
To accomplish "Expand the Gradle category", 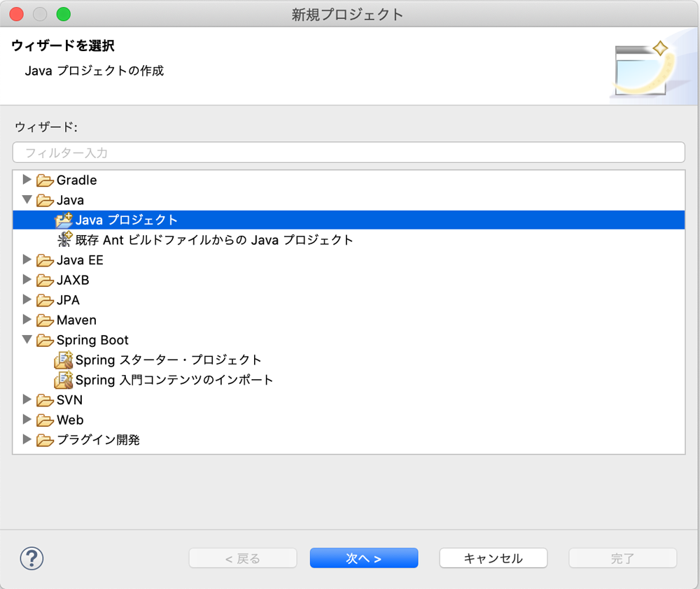I will 27,179.
